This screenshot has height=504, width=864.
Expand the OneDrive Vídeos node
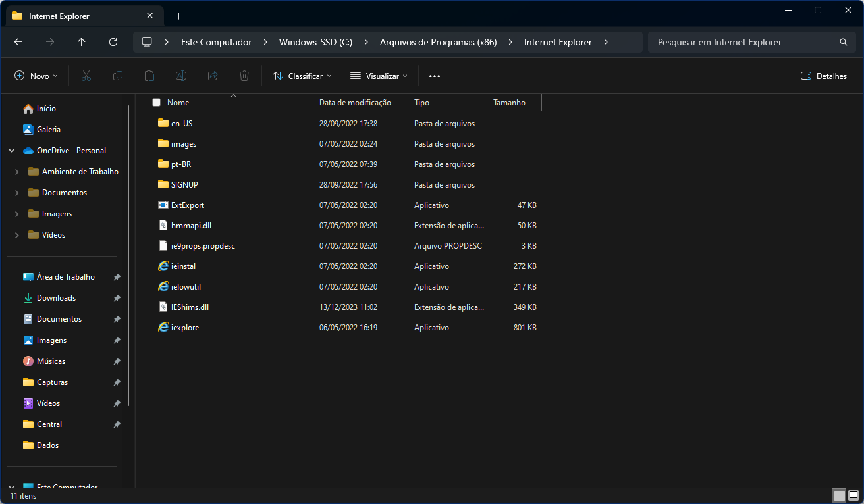point(17,235)
